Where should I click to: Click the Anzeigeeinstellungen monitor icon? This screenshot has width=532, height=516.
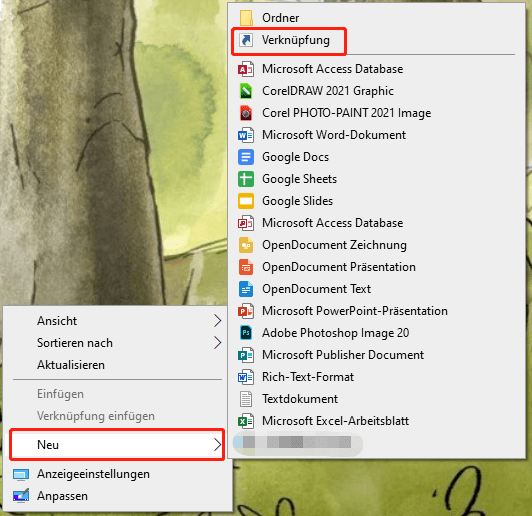(x=21, y=474)
